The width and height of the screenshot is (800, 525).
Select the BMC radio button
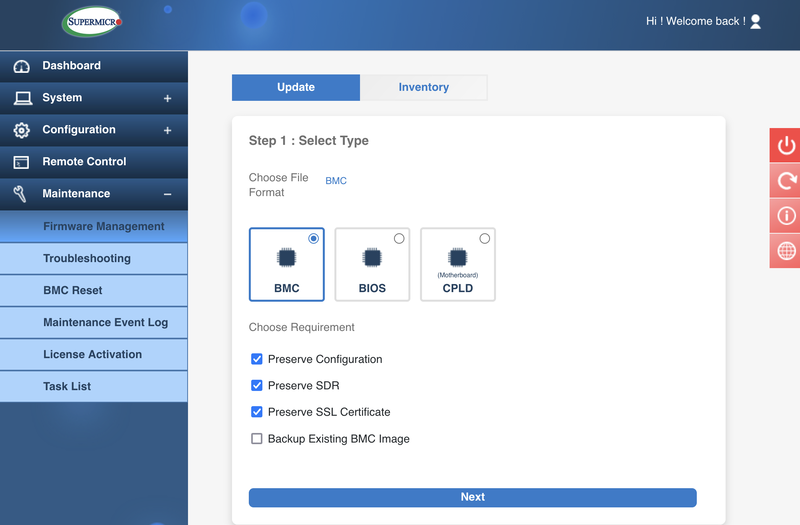(x=313, y=238)
